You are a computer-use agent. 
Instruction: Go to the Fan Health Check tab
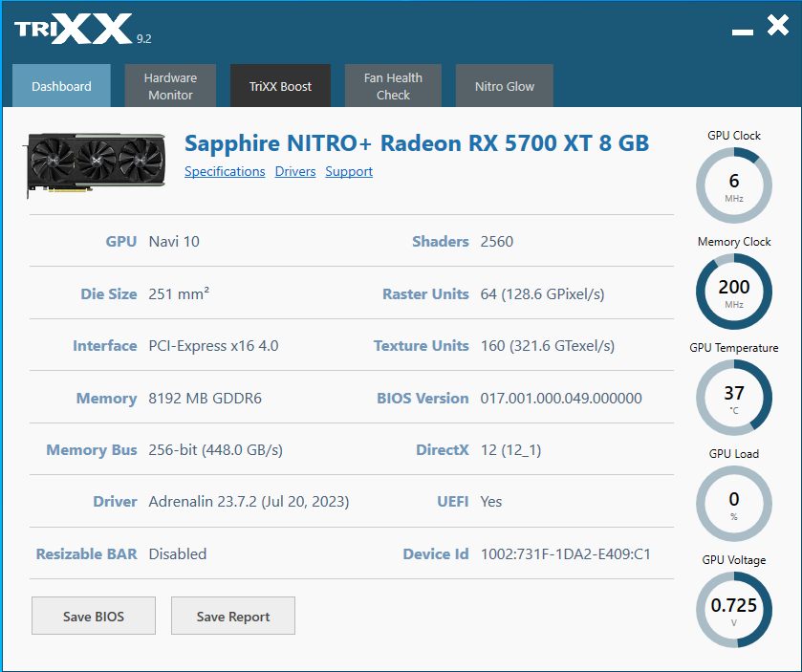393,85
